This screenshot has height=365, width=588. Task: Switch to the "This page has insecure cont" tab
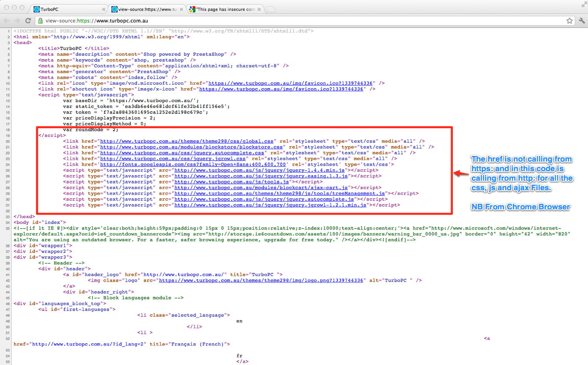click(225, 9)
